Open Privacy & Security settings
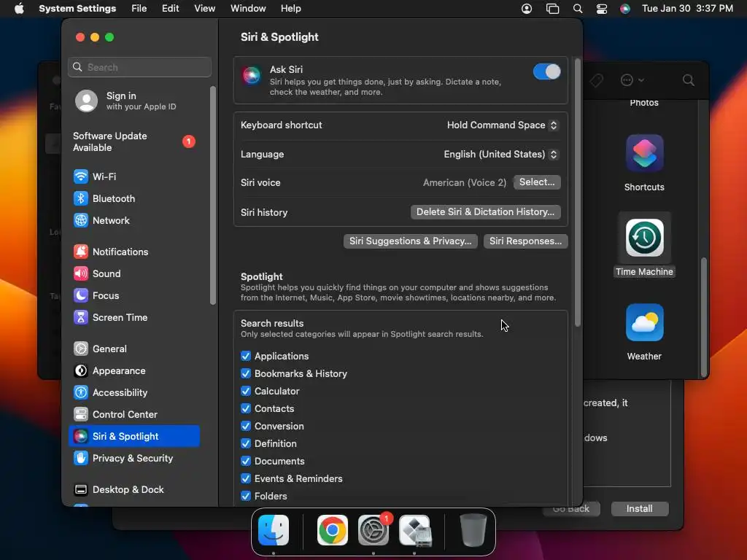The width and height of the screenshot is (747, 560). point(134,459)
